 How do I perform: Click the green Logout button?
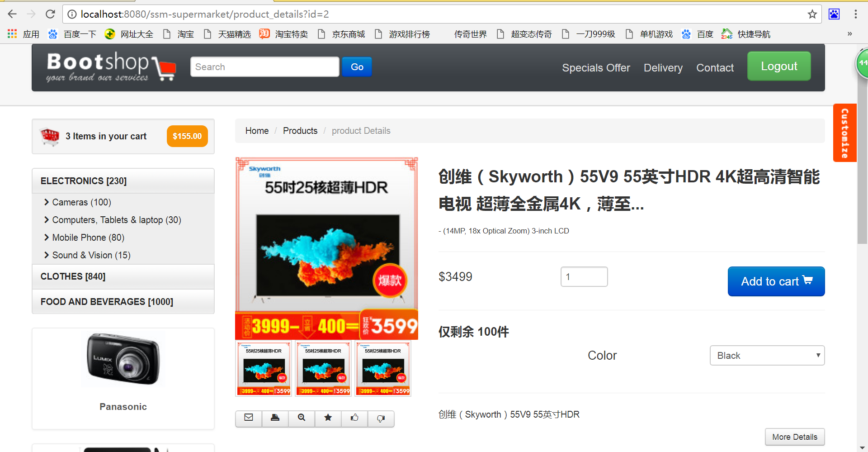[779, 66]
